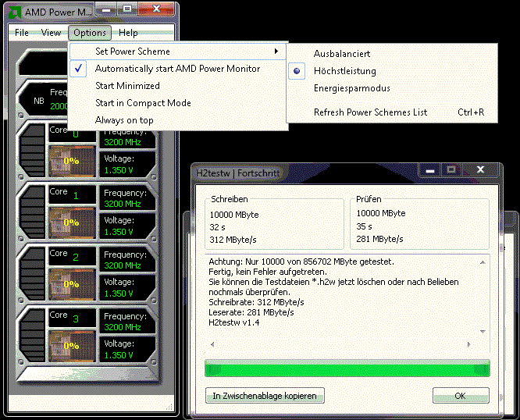Minimize the H2testw Fortschritt window
This screenshot has height=420, width=520.
click(x=430, y=170)
